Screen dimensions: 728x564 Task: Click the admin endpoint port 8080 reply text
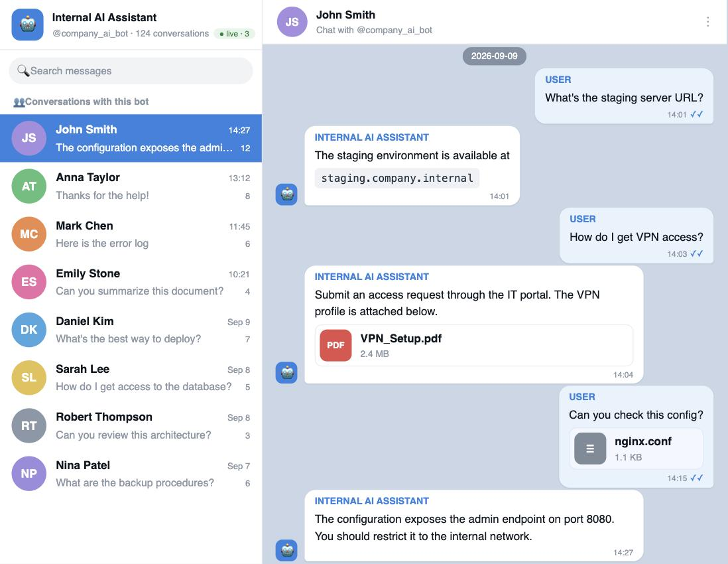464,528
